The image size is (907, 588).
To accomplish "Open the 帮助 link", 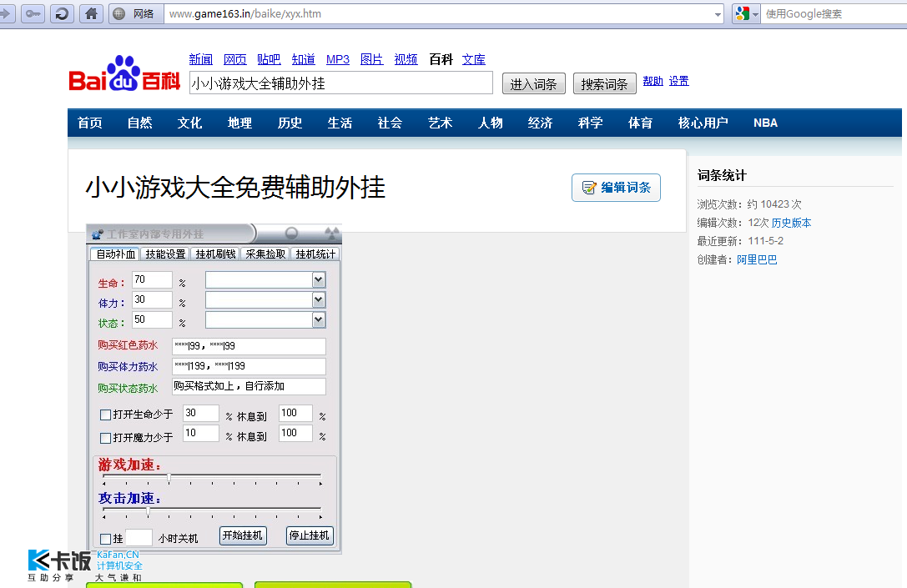I will click(x=653, y=81).
